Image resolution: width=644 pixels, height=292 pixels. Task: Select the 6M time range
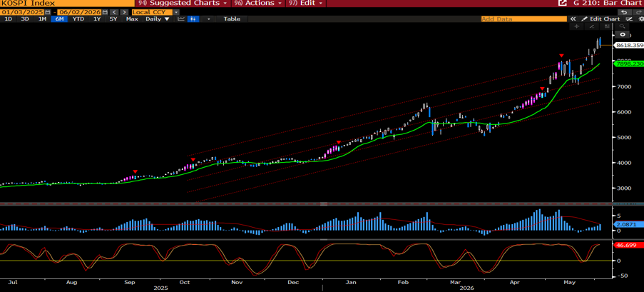60,19
